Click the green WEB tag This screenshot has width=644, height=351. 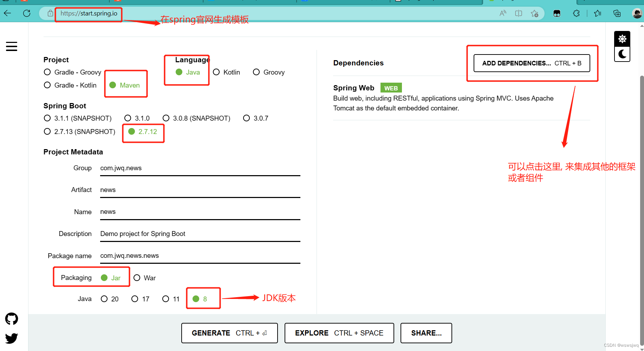click(x=391, y=88)
